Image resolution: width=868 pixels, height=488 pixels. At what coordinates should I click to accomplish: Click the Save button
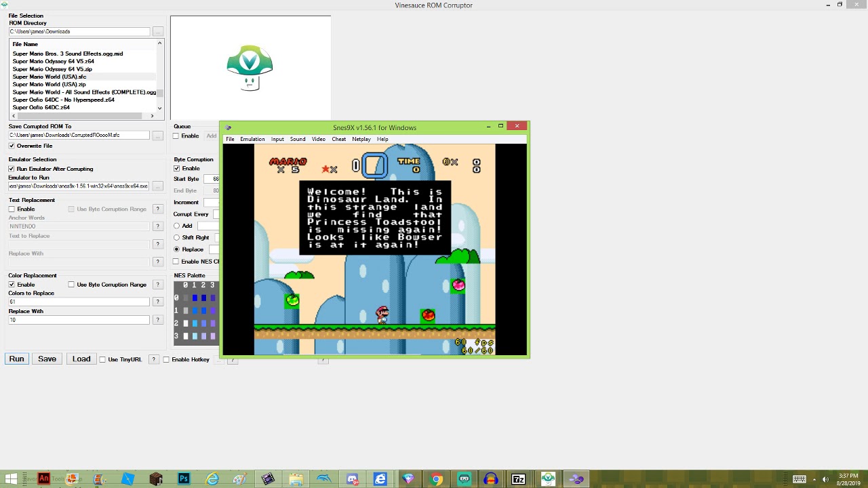[x=47, y=359]
